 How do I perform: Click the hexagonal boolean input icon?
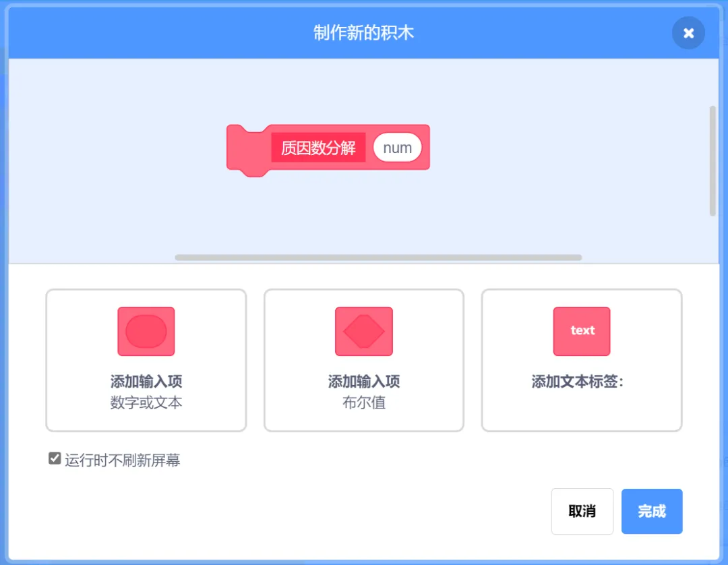[363, 331]
